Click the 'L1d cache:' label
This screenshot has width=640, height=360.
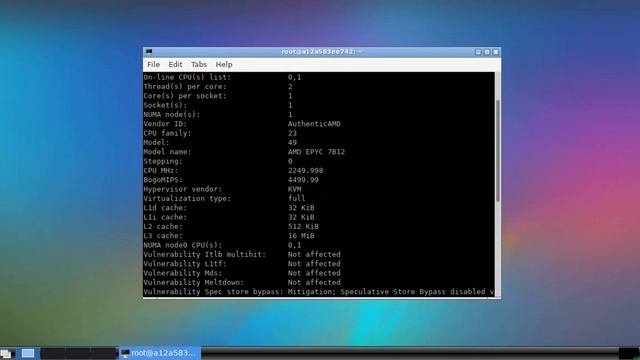(165, 208)
